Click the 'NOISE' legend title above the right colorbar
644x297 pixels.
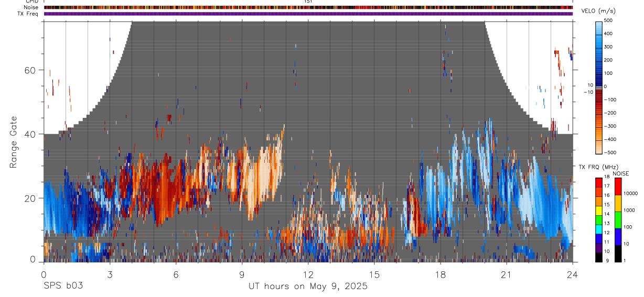621,174
